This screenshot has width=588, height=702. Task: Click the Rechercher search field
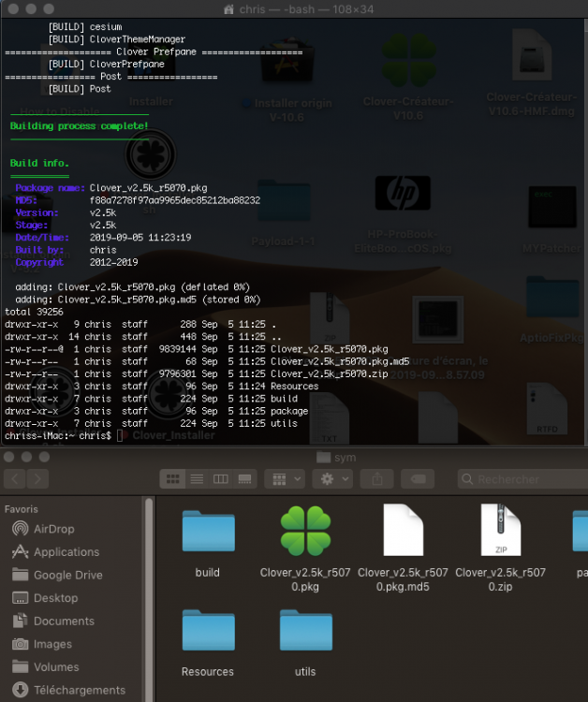522,479
